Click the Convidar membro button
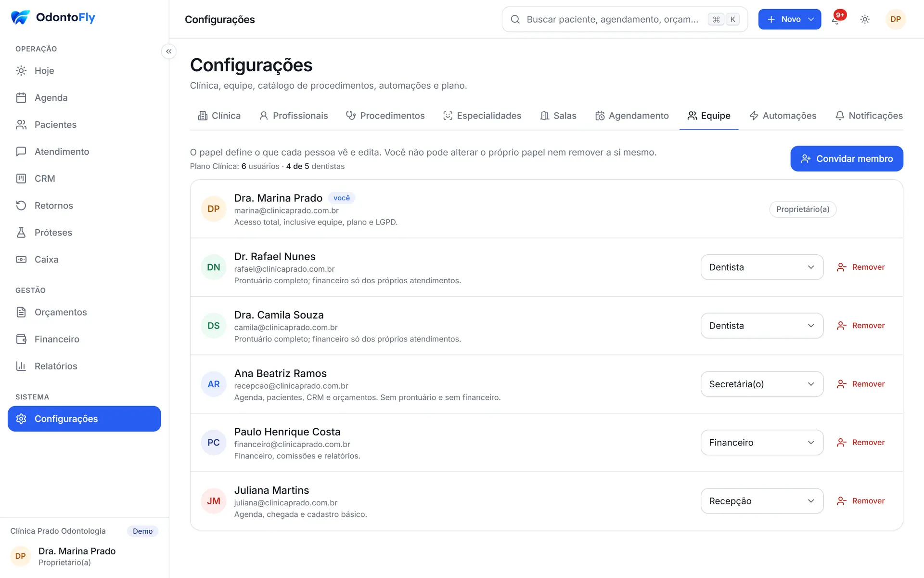924x578 pixels. [847, 158]
